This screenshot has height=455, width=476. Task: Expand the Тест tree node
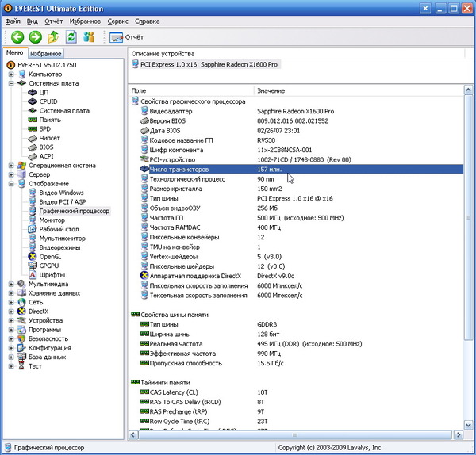11,366
